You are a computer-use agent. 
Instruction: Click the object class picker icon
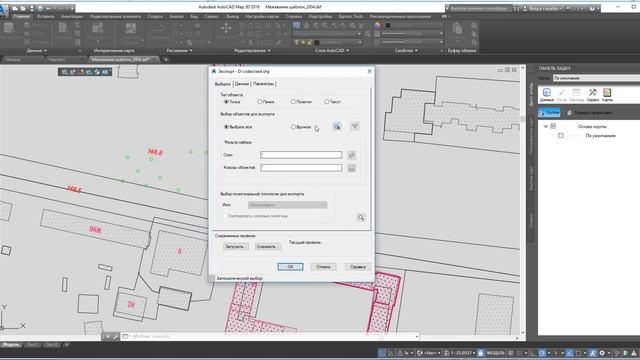tap(351, 168)
